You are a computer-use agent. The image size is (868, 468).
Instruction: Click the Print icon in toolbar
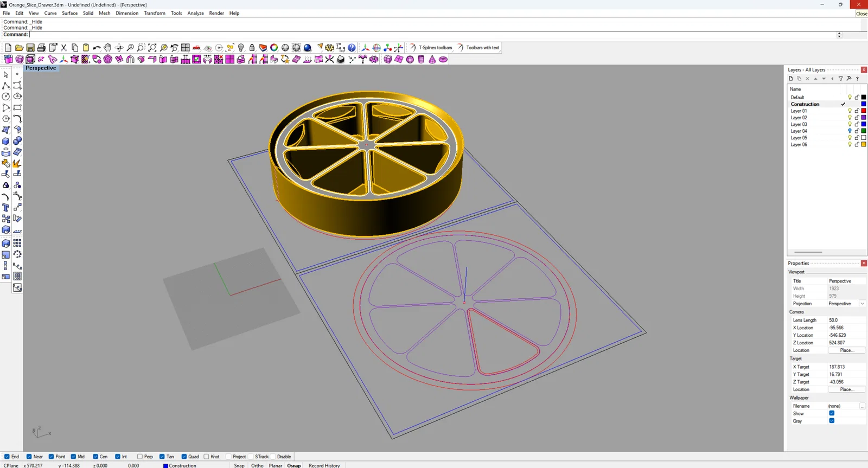coord(41,48)
